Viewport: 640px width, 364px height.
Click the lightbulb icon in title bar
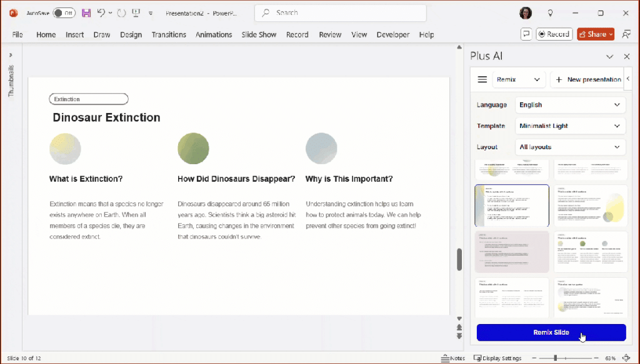point(550,12)
